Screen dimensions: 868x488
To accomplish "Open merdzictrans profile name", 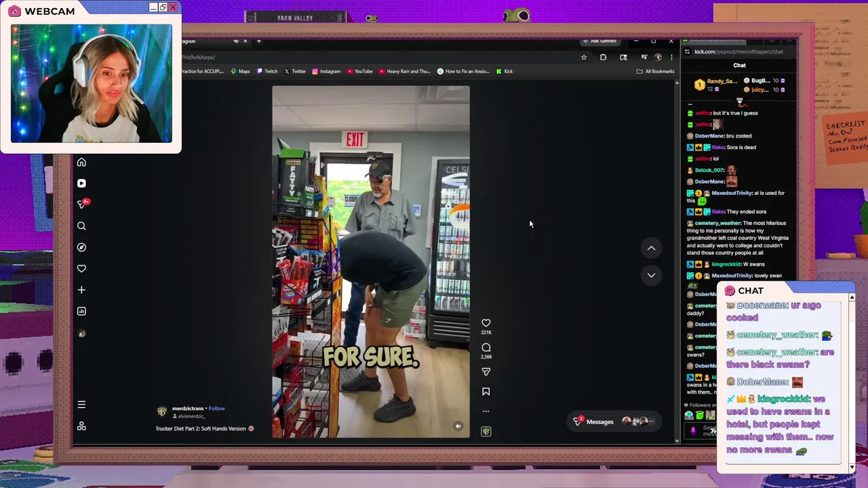I will pyautogui.click(x=188, y=409).
